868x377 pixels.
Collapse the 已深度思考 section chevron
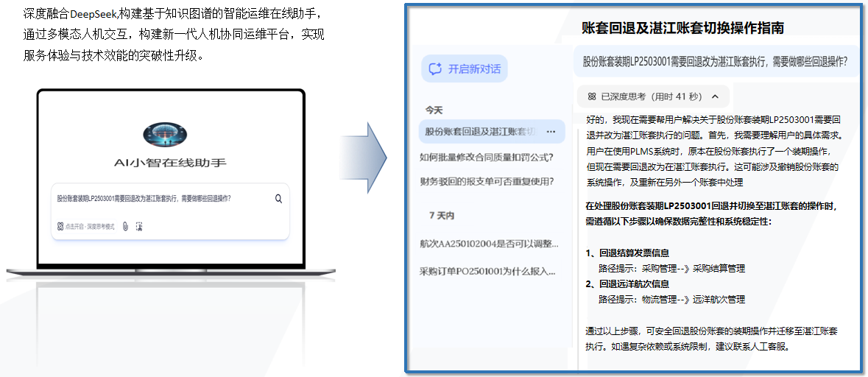click(716, 96)
